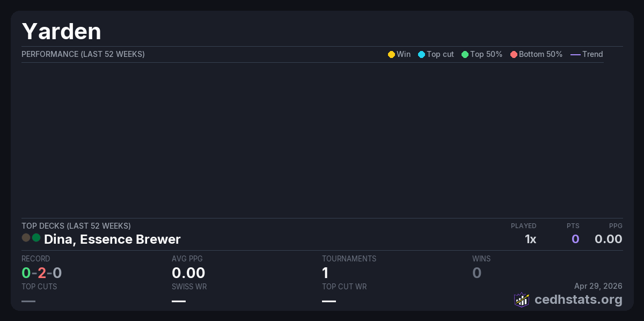Screen dimensions: 644x321
Task: Click the cyan Top cut legend dot
Action: (421, 55)
